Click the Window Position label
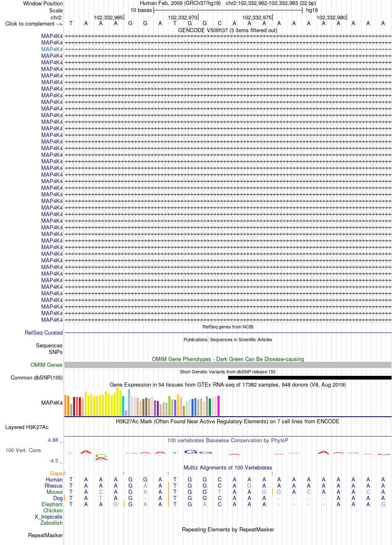Viewport: 392px width, 545px height. click(43, 3)
